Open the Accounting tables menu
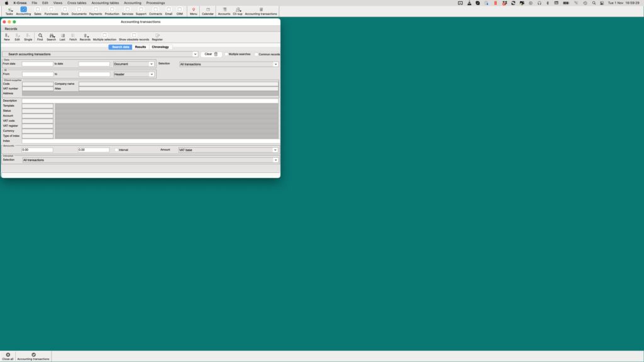The height and width of the screenshot is (362, 644). tap(105, 3)
